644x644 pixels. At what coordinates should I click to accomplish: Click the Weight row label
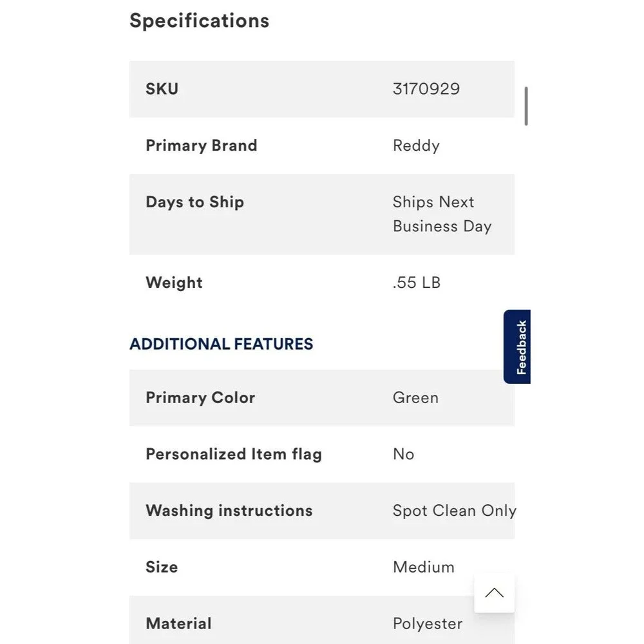174,283
